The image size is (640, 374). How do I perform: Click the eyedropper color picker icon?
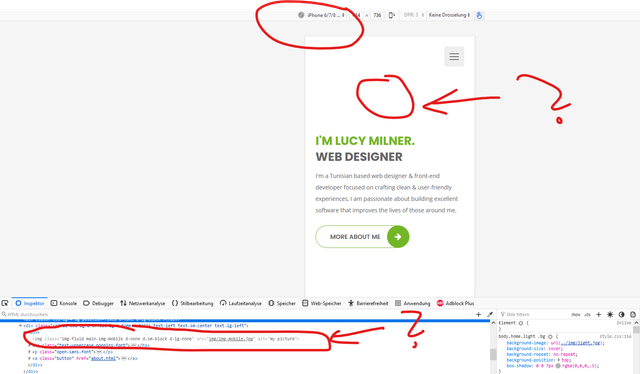pos(490,314)
